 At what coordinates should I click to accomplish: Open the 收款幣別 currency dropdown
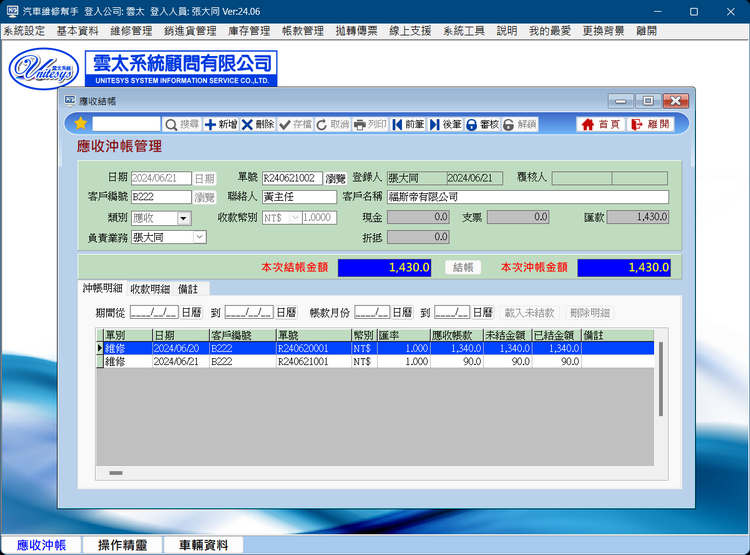tap(294, 218)
